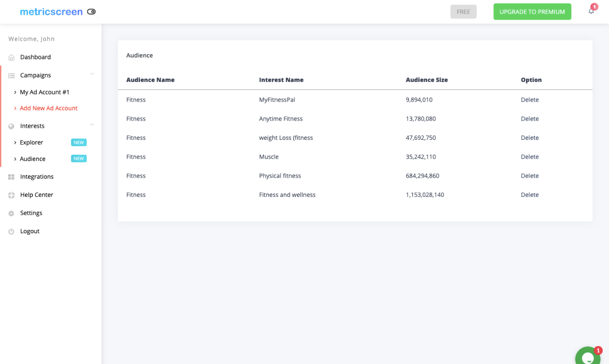Click Fitness audience name in Muscle row
Viewport: 609px width, 364px height.
[136, 157]
